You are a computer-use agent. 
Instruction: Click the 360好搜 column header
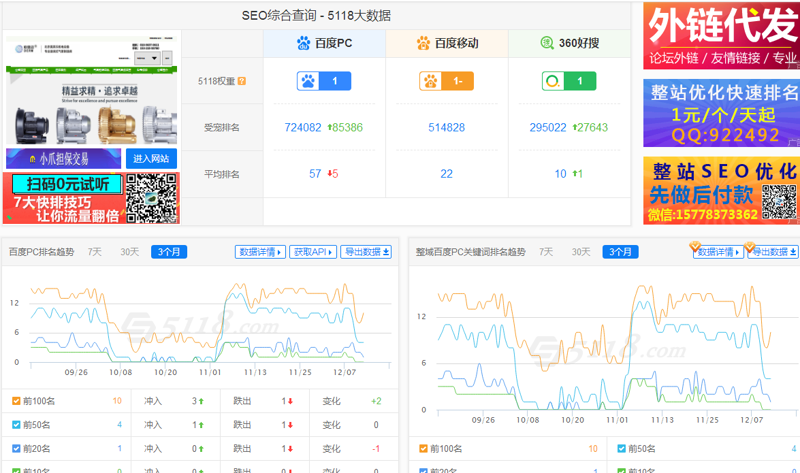tap(569, 43)
